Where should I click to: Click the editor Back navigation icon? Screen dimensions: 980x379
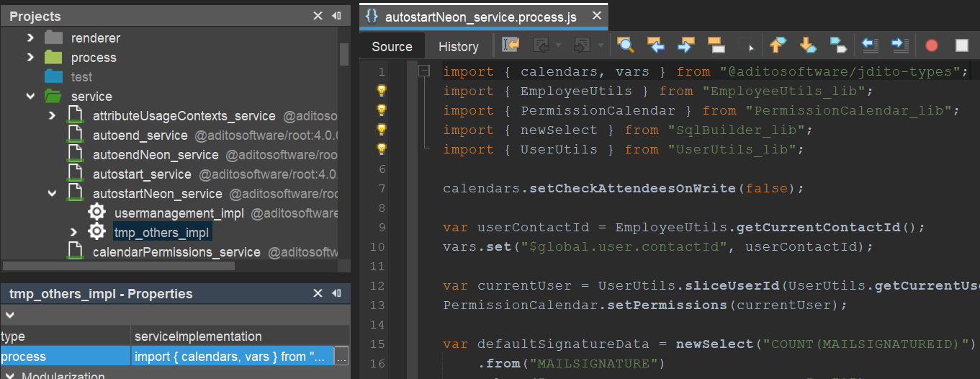(x=541, y=45)
